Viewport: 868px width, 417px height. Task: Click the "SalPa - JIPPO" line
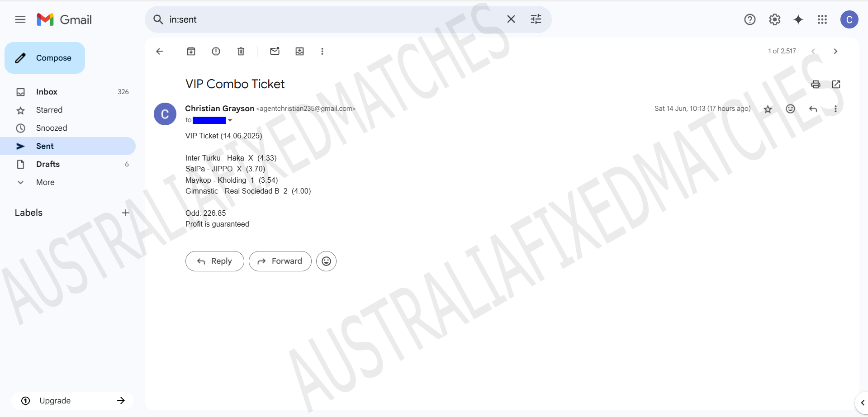coord(225,169)
